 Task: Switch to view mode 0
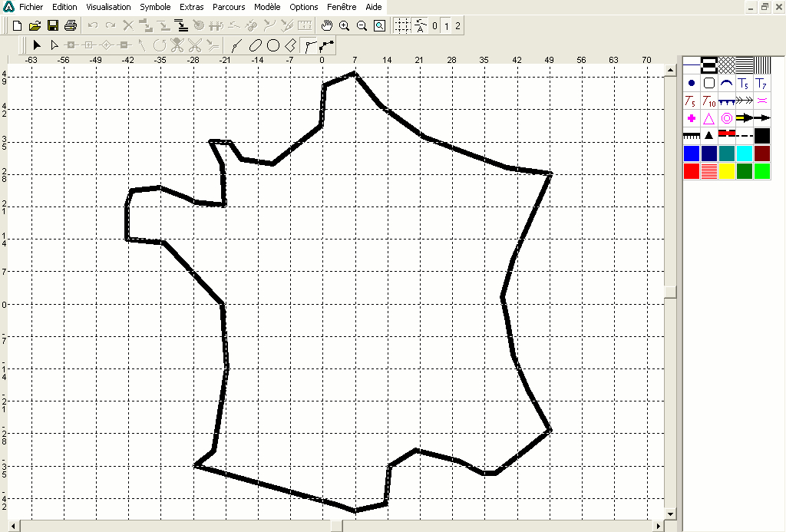coord(435,25)
